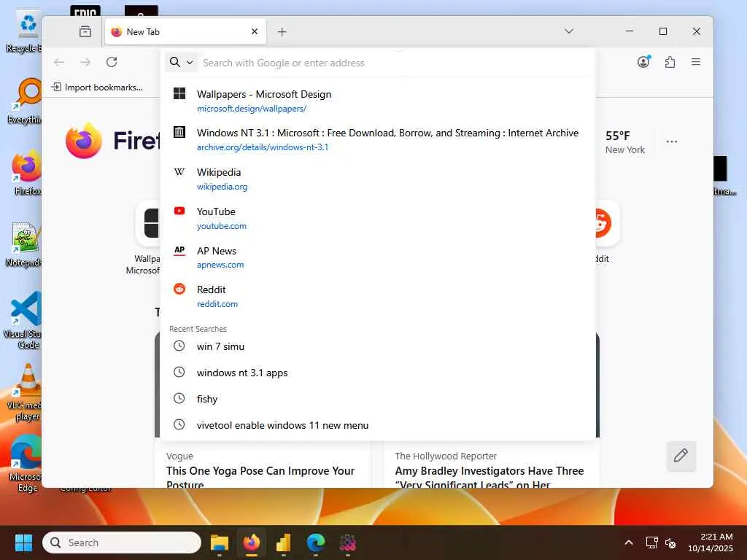The height and width of the screenshot is (560, 747).
Task: Choose the Wikipedia suggestion
Action: coord(378,179)
